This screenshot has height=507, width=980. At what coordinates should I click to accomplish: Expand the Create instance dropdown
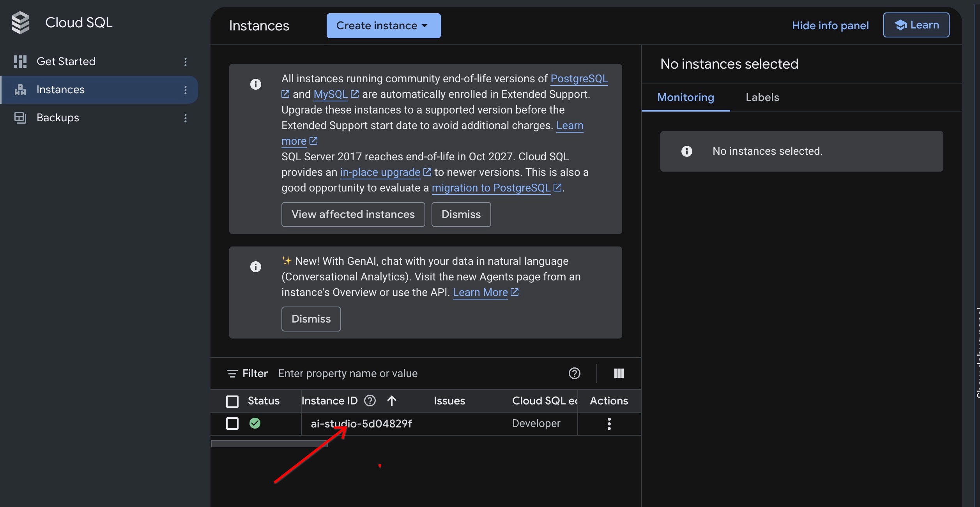coord(384,26)
